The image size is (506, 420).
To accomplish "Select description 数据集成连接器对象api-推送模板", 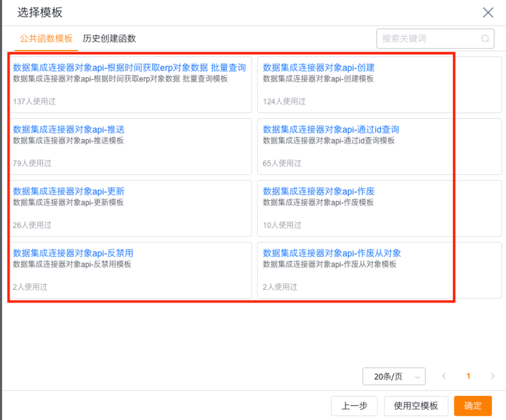I will [68, 141].
